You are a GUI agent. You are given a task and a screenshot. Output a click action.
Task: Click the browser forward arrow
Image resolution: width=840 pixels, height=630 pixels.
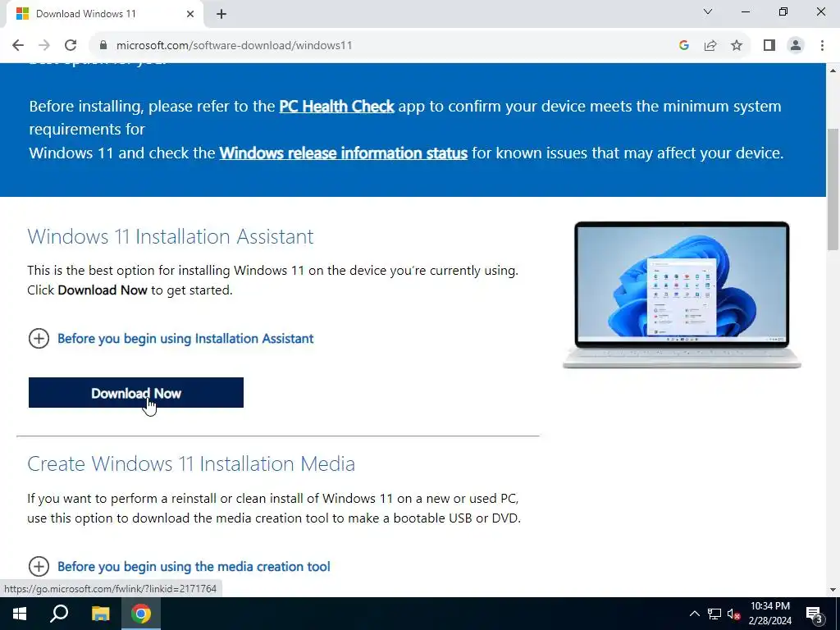pos(44,46)
